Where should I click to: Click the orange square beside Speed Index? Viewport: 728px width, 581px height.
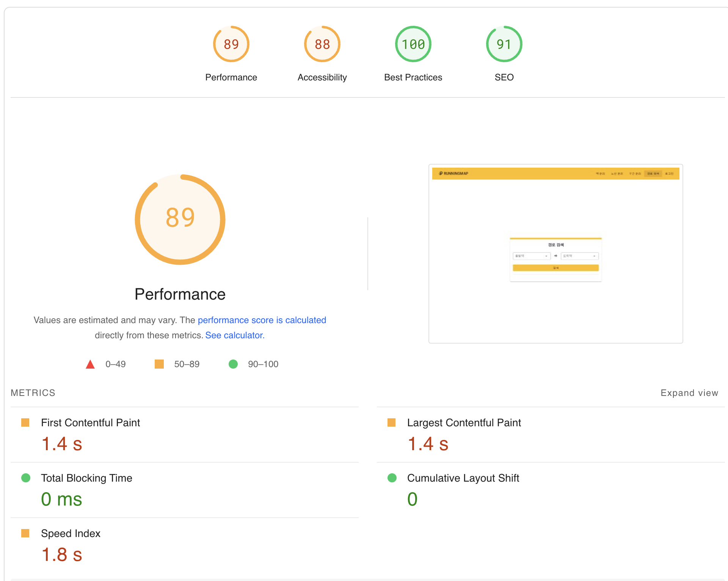(x=25, y=533)
